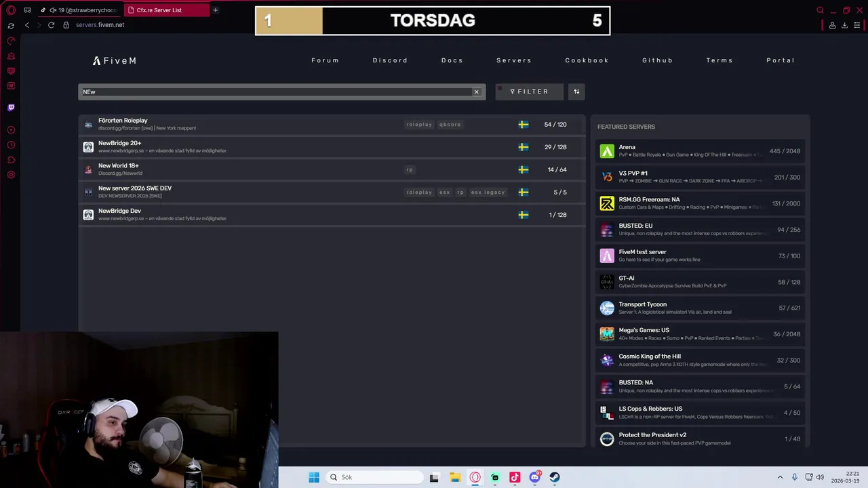Go back using the browser back arrow
Screen dimensions: 868x488
27,25
